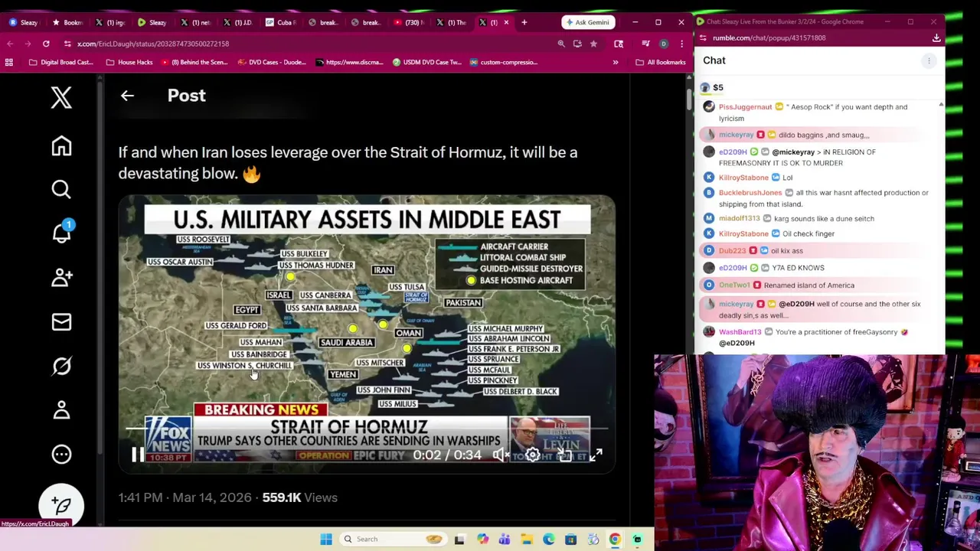Open the Chrome apps grid icon
This screenshot has width=980, height=551.
pos(9,62)
